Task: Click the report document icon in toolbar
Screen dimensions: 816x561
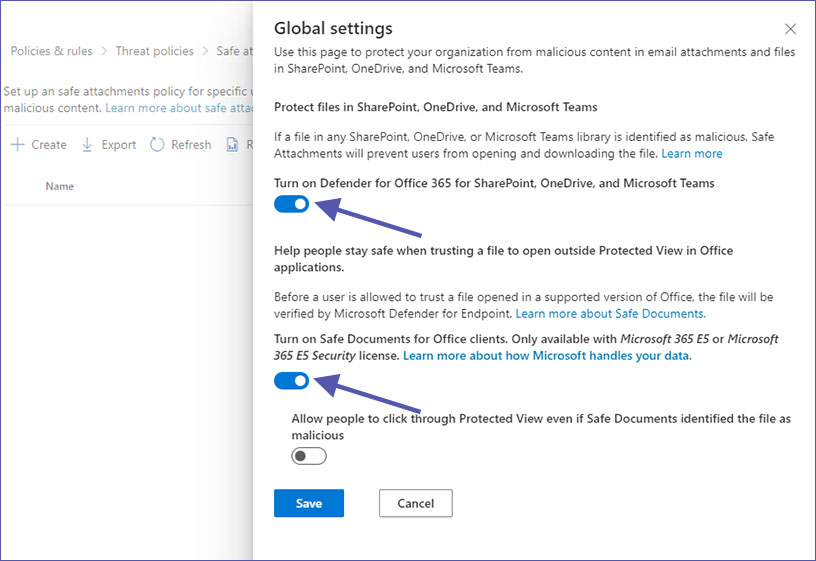Action: [x=232, y=145]
